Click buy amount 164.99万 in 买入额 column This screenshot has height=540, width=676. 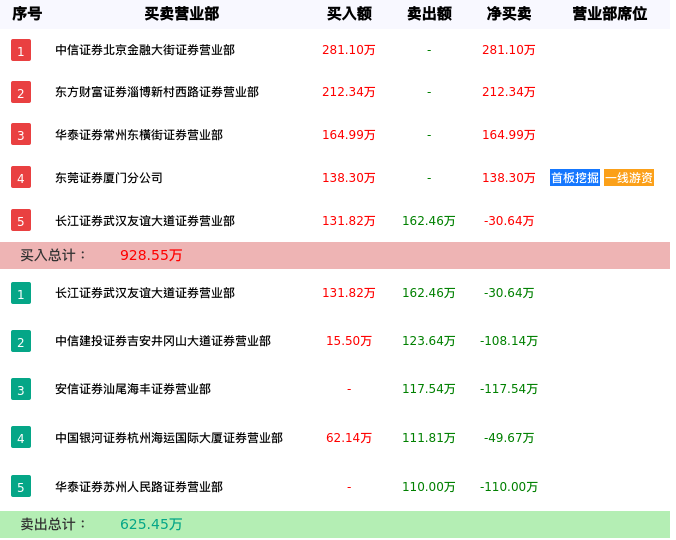349,135
